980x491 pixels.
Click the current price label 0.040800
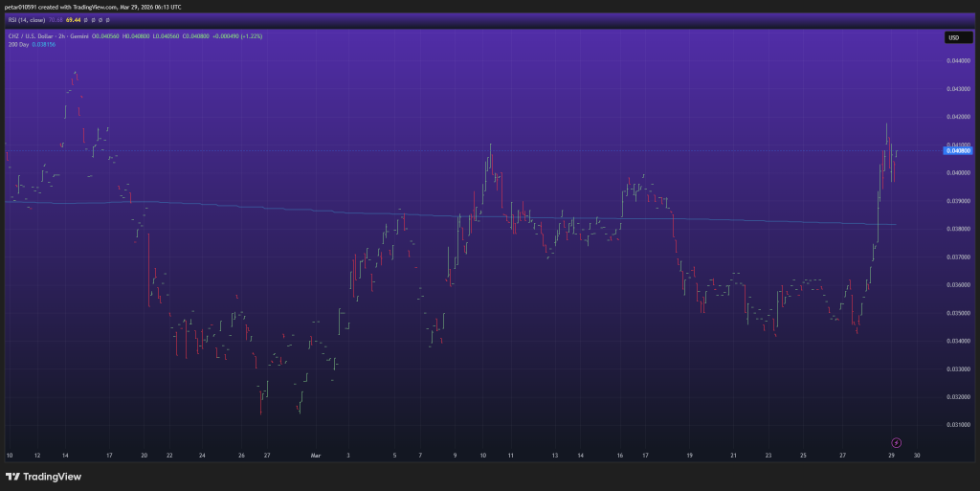[x=958, y=151]
